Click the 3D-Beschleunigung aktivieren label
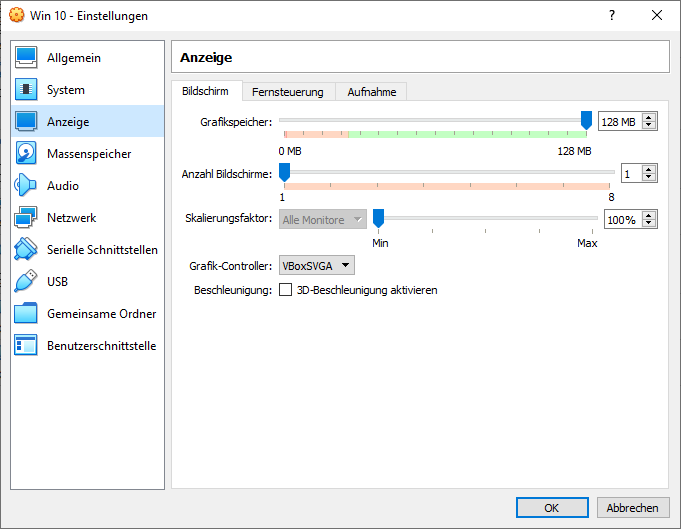This screenshot has height=529, width=681. pyautogui.click(x=367, y=290)
